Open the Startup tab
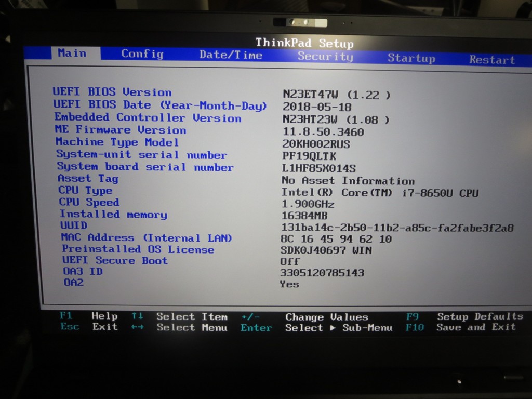 click(x=411, y=58)
